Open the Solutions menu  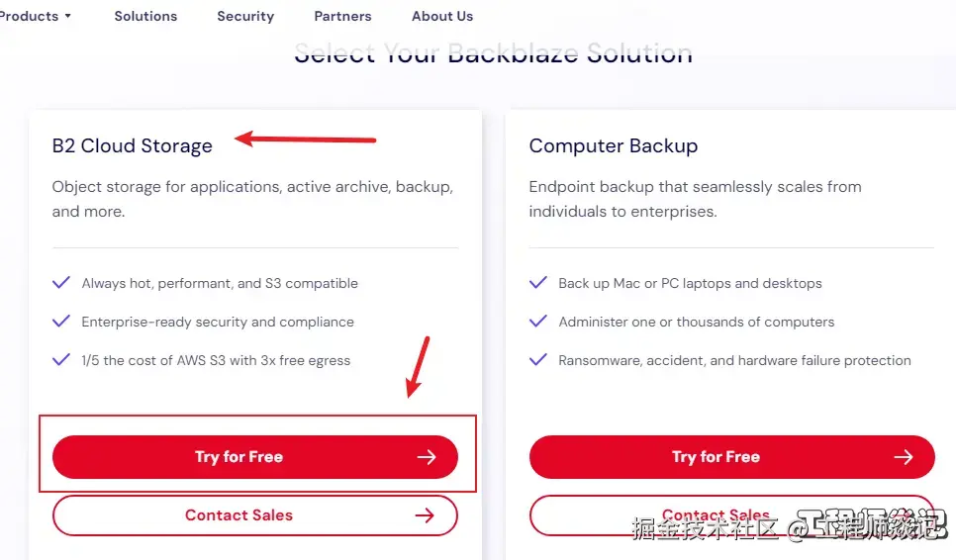pos(145,16)
